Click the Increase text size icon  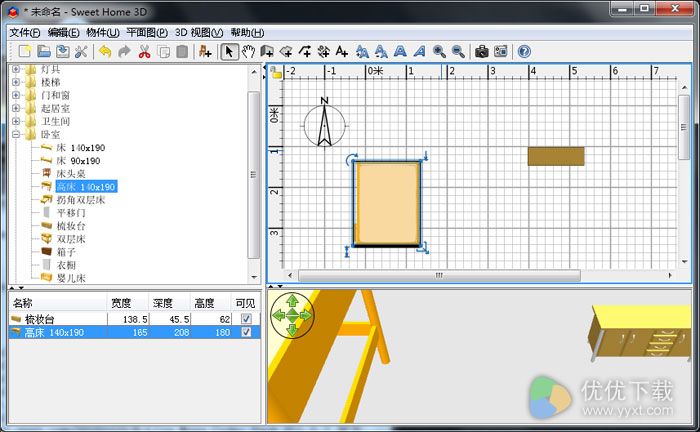pos(362,52)
